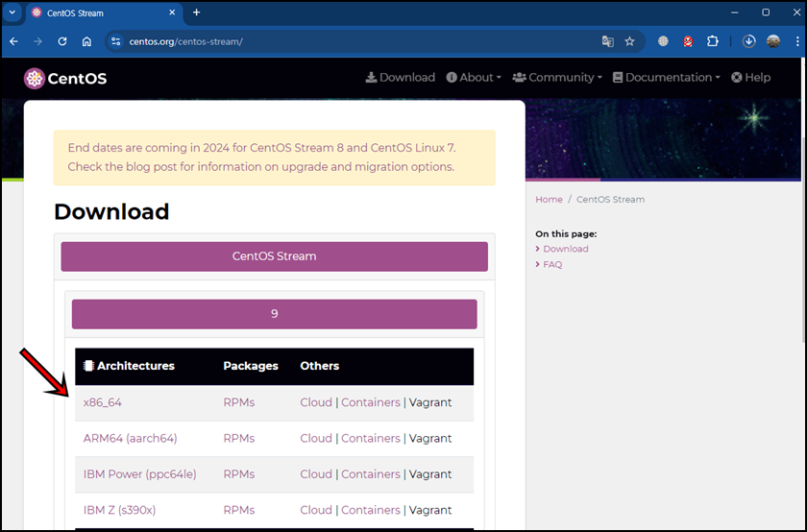
Task: Click the end dates notice banner
Action: click(275, 157)
